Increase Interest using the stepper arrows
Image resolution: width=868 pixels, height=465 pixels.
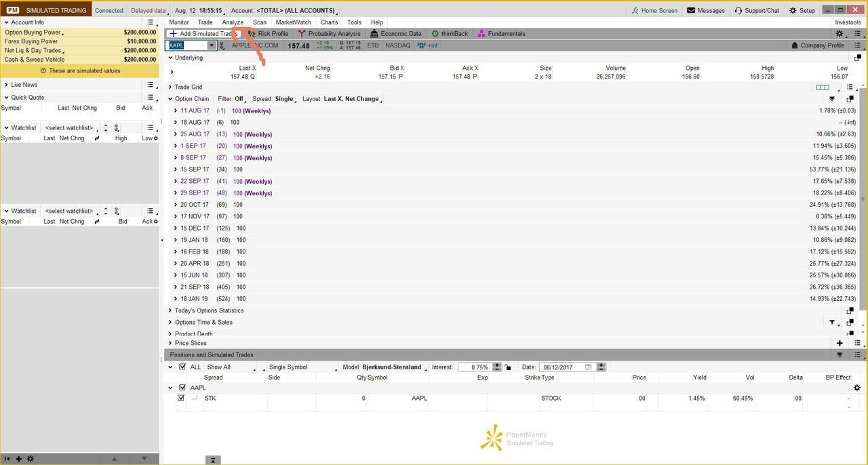tap(497, 365)
